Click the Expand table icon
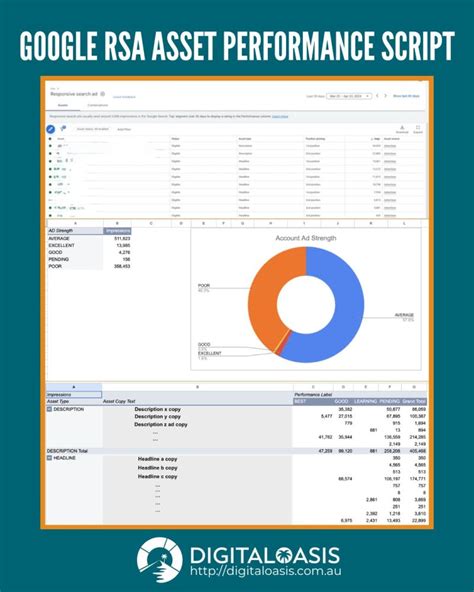Screen dimensions: 474x592 point(418,128)
